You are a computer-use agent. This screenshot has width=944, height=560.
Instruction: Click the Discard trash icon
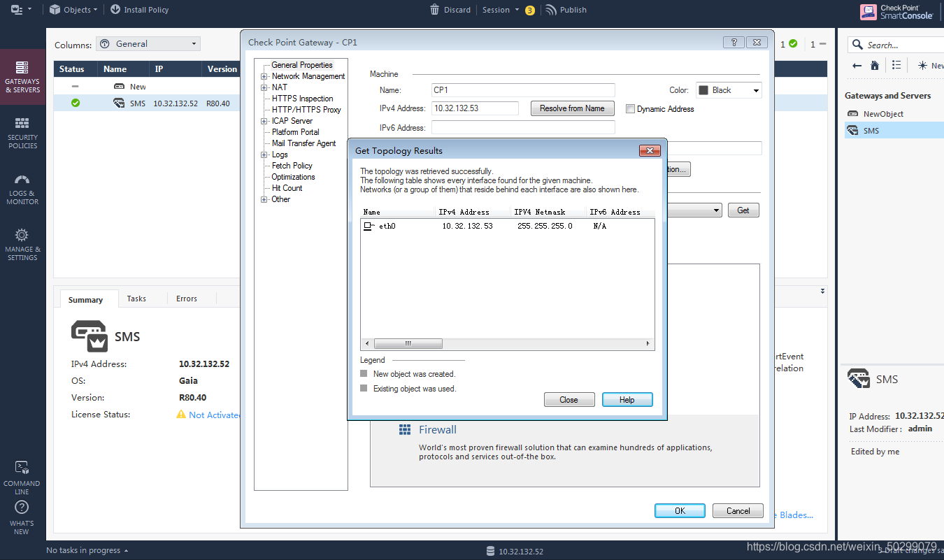click(x=435, y=10)
